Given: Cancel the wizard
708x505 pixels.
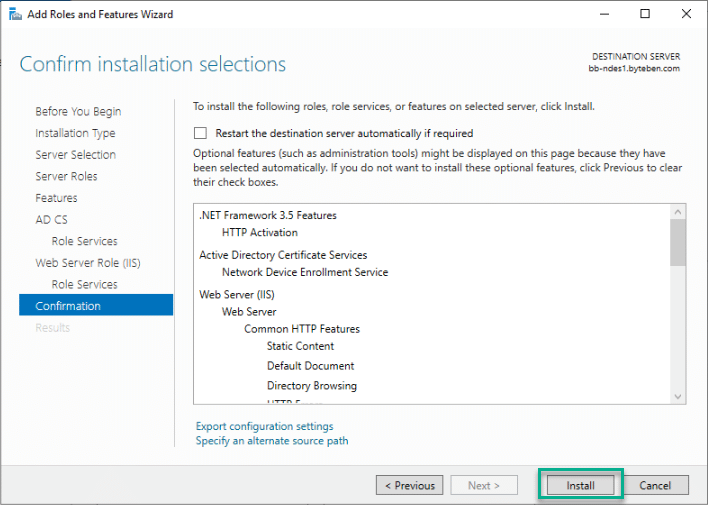Looking at the screenshot, I should click(655, 486).
